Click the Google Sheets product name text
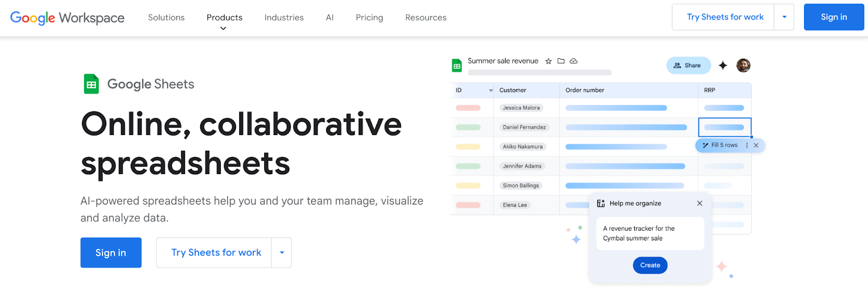The height and width of the screenshot is (294, 868). tap(151, 84)
